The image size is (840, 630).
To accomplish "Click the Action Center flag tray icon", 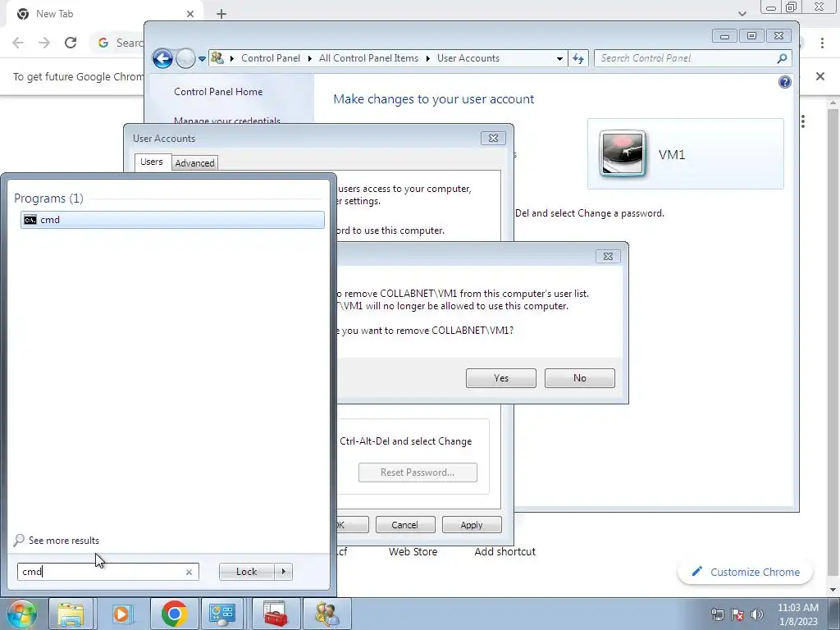I will 737,614.
